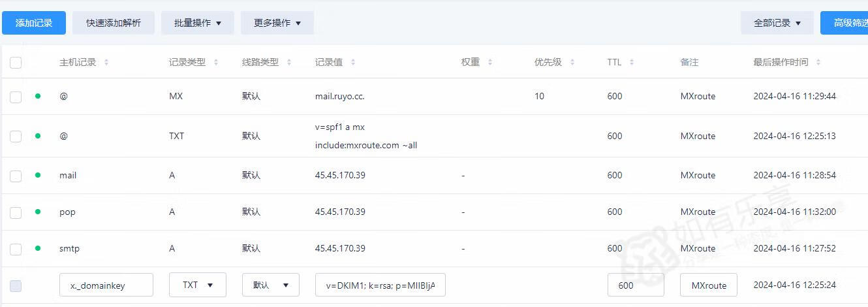Viewport: 868px width, 307px height.
Task: Click the x._domainkey host record field
Action: click(106, 285)
